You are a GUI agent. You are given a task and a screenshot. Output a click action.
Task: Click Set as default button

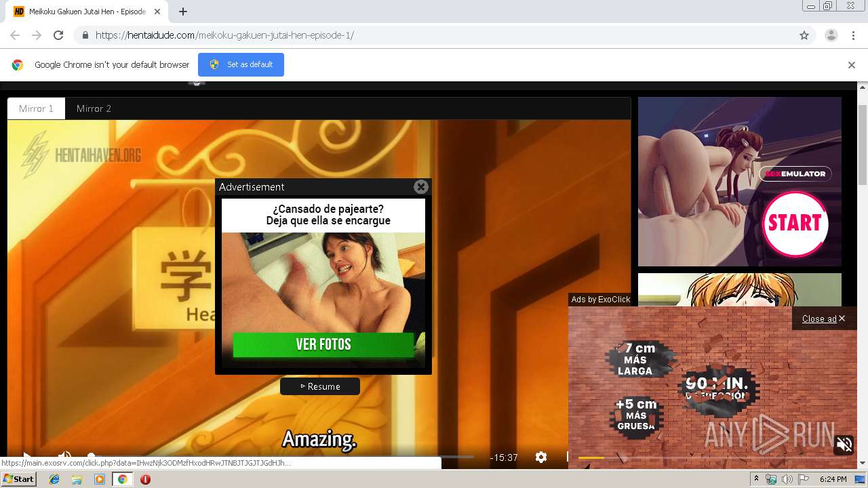click(241, 64)
